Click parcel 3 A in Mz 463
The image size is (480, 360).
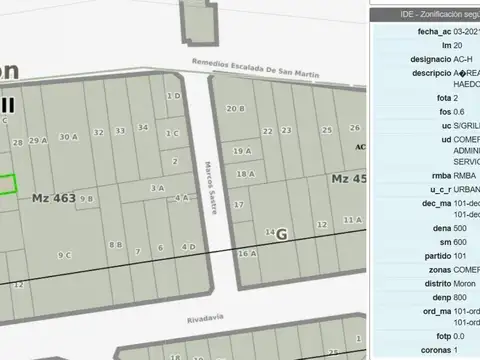pyautogui.click(x=157, y=188)
